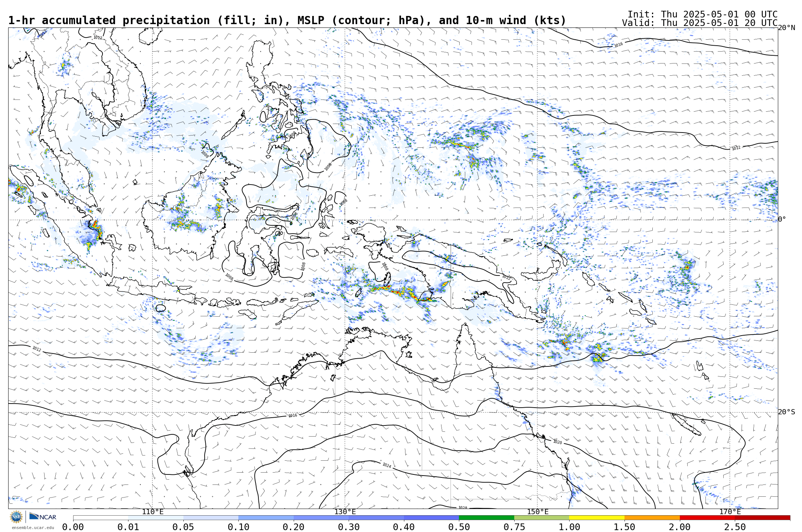The height and width of the screenshot is (532, 802).
Task: Click the 0.75 colorbar tick label
Action: 514,527
